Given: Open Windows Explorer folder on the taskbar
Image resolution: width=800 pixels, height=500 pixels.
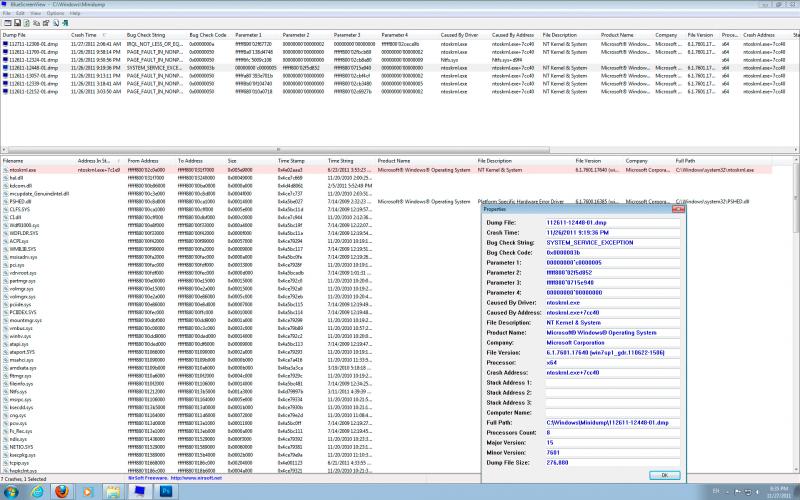Looking at the screenshot, I should 113,491.
